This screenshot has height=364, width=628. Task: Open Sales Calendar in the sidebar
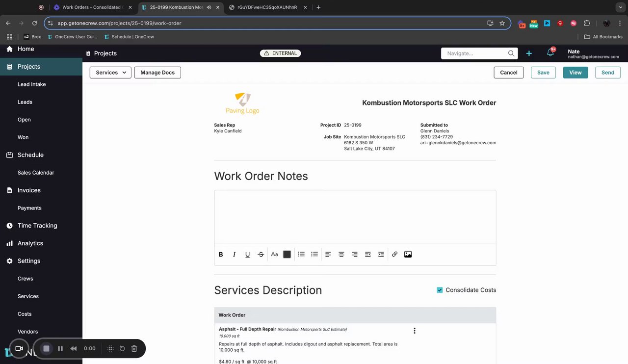36,173
